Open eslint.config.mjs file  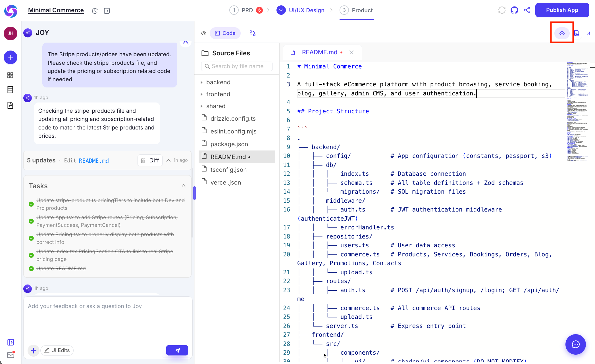click(234, 131)
